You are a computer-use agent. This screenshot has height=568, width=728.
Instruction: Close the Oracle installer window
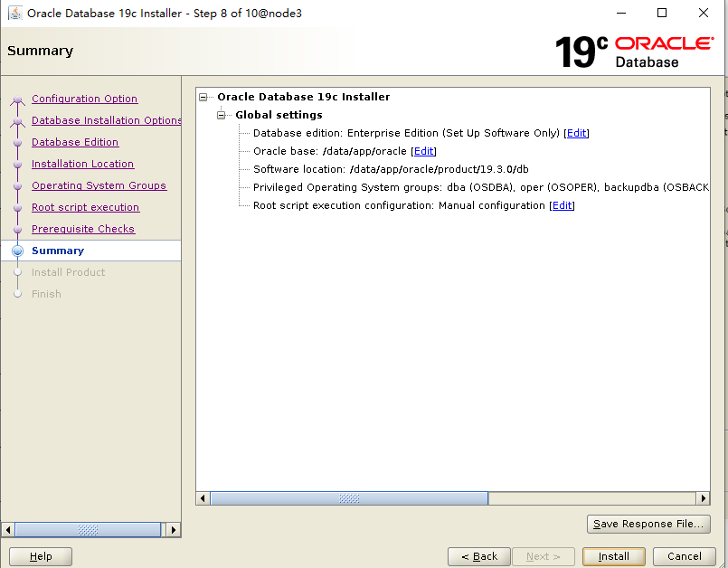pyautogui.click(x=704, y=13)
